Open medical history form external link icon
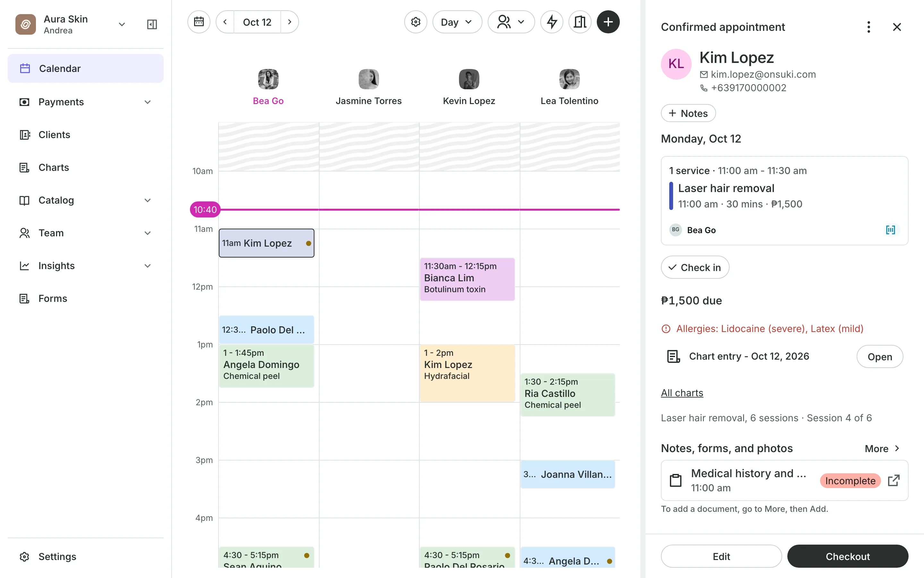This screenshot has width=924, height=578. (x=894, y=480)
